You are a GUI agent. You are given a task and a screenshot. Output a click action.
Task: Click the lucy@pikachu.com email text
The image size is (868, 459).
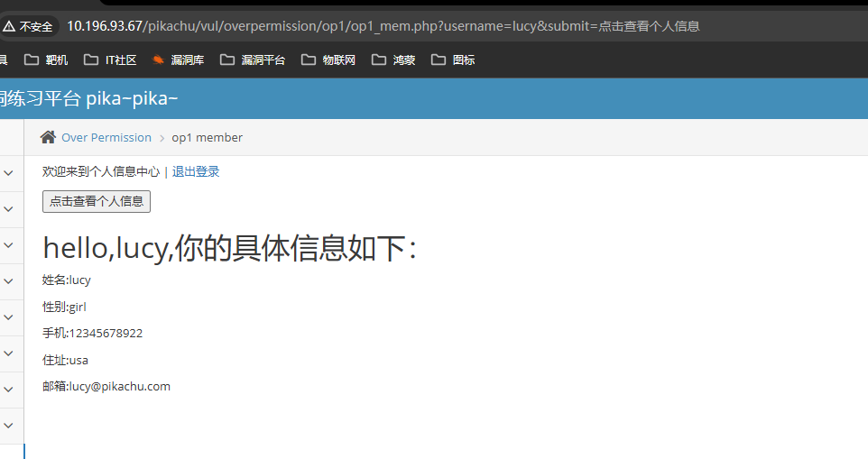point(120,387)
